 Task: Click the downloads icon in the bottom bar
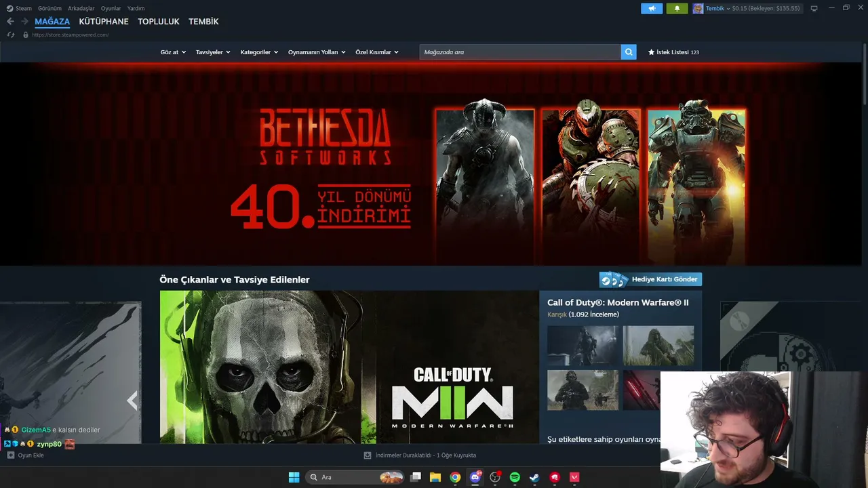(368, 455)
